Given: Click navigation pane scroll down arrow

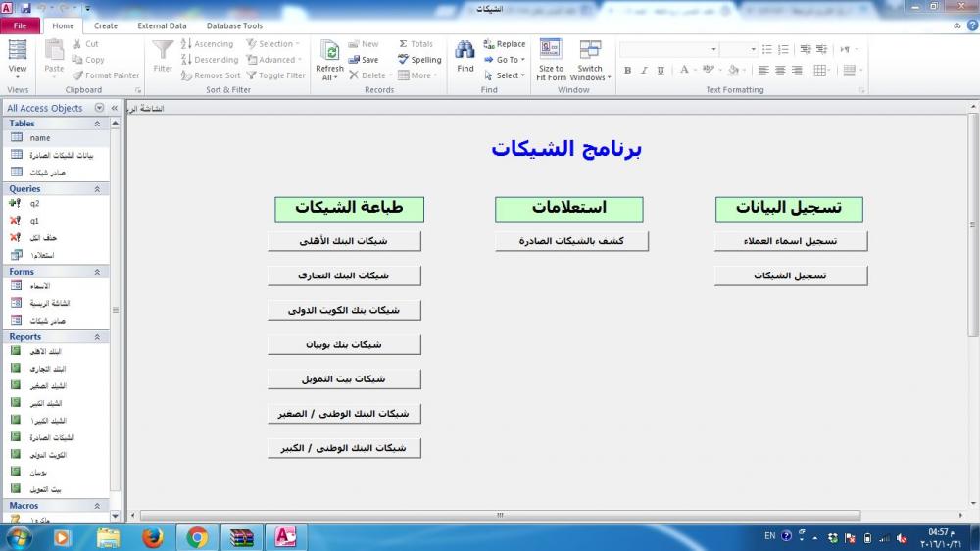Looking at the screenshot, I should tap(115, 516).
